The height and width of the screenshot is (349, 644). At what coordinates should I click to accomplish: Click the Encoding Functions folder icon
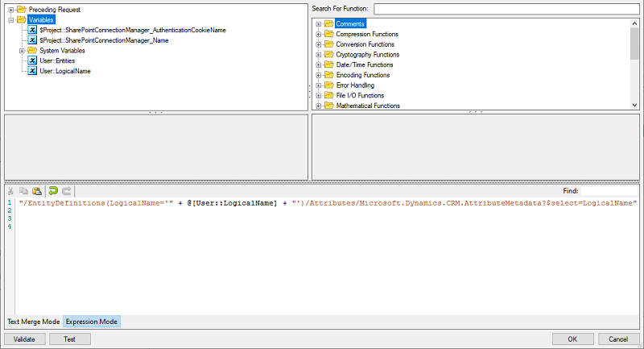click(328, 75)
